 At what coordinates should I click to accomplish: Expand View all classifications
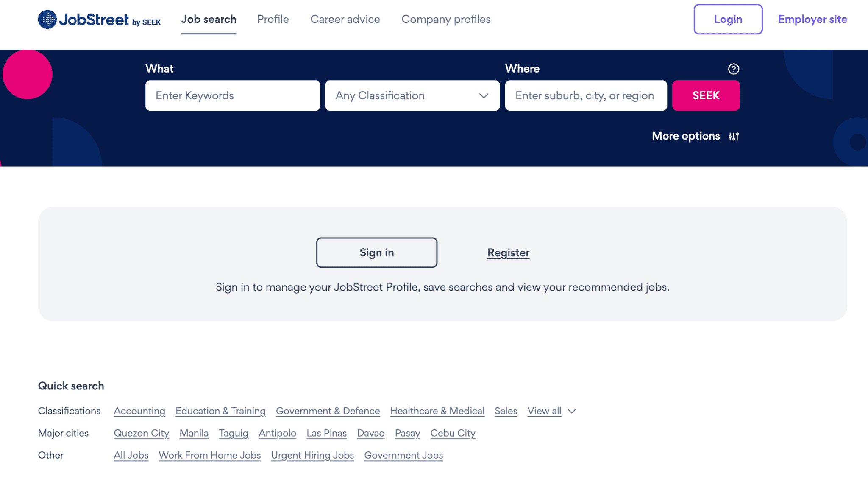coord(544,411)
